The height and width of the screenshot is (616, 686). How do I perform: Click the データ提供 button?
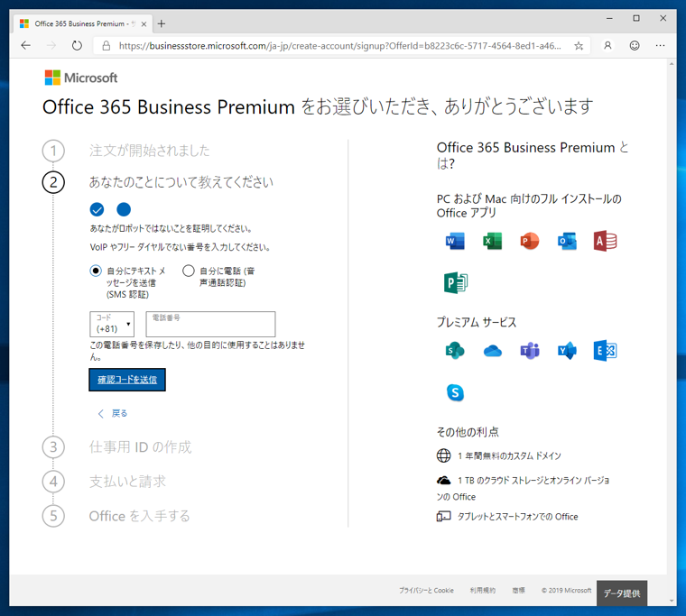tap(622, 593)
